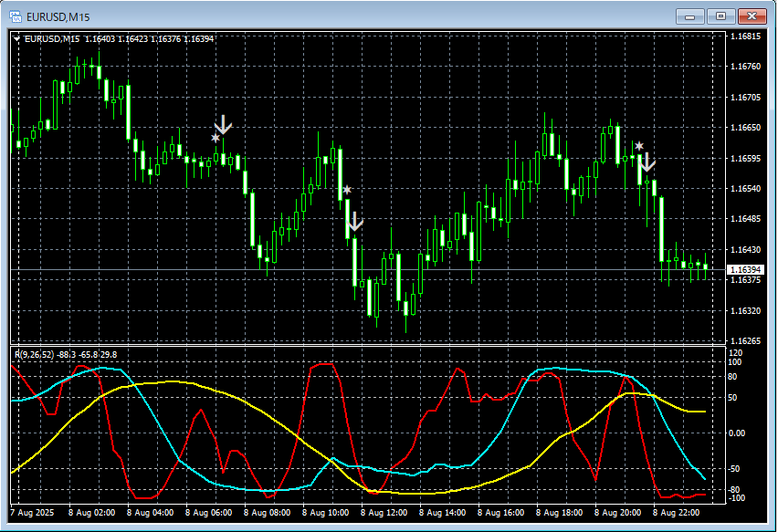The width and height of the screenshot is (778, 532).
Task: Select the down arrow signal near 06:00
Action: pyautogui.click(x=224, y=124)
